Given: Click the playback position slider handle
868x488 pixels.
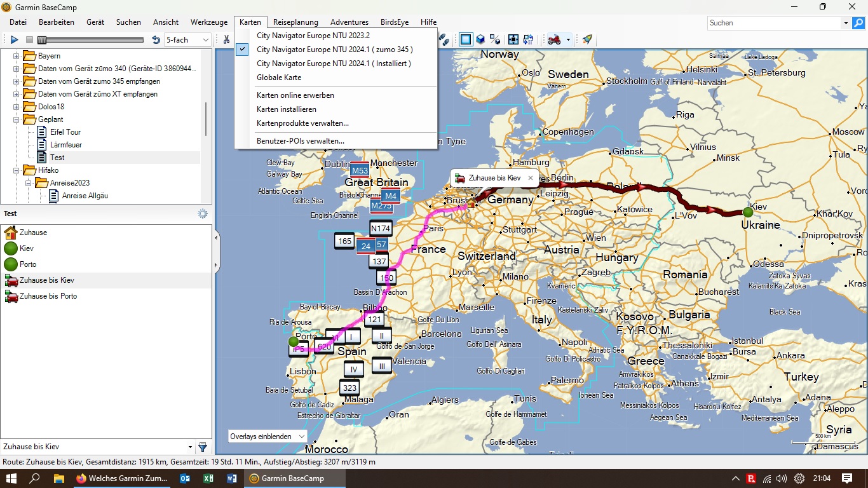Looking at the screenshot, I should pyautogui.click(x=41, y=39).
